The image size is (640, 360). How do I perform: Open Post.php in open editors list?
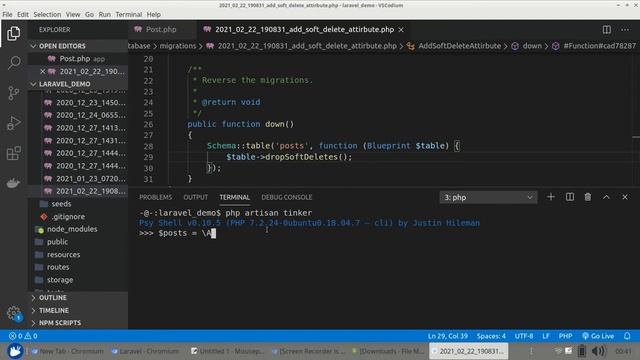[x=75, y=59]
